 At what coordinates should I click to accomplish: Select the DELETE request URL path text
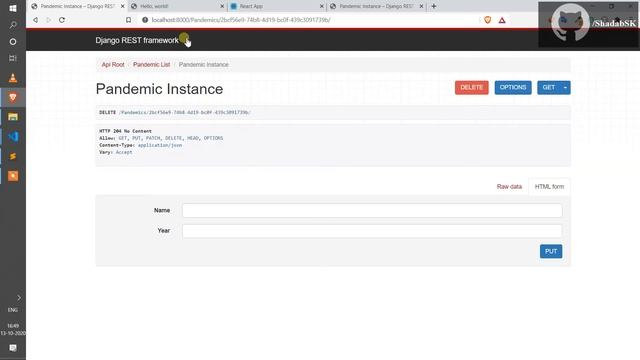point(185,112)
